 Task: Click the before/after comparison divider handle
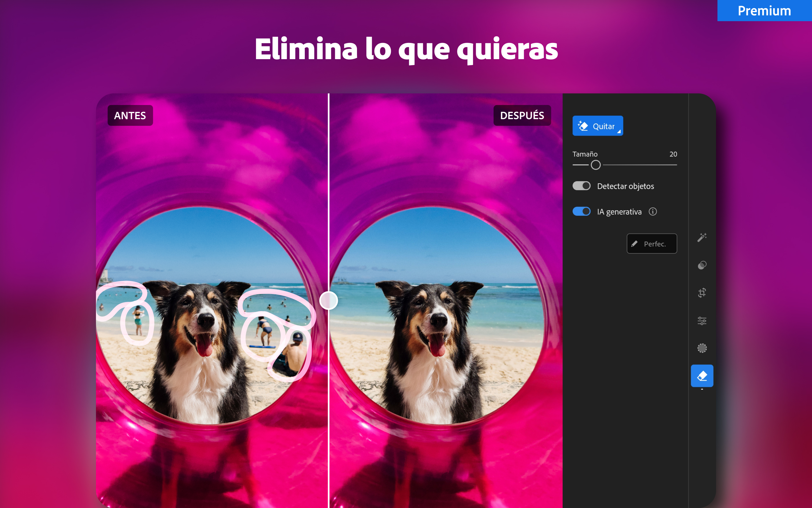click(328, 300)
